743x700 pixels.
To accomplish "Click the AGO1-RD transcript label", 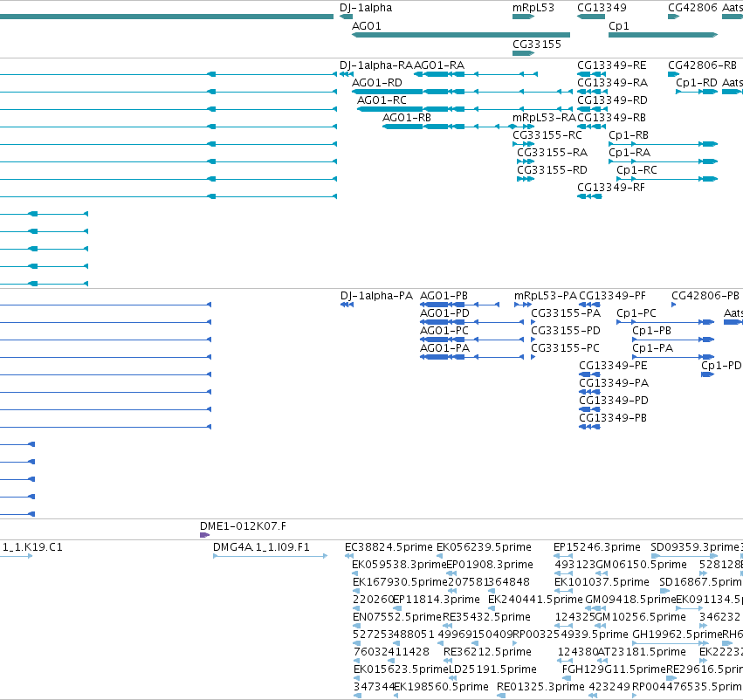I will [376, 83].
